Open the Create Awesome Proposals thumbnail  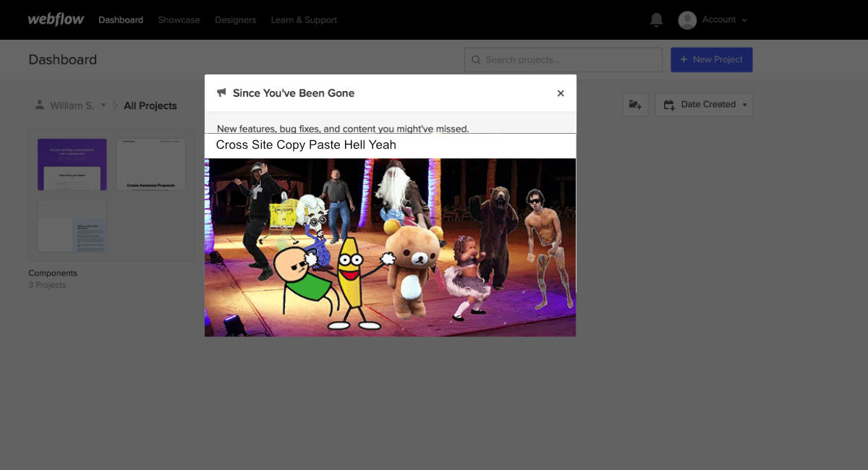click(x=150, y=165)
